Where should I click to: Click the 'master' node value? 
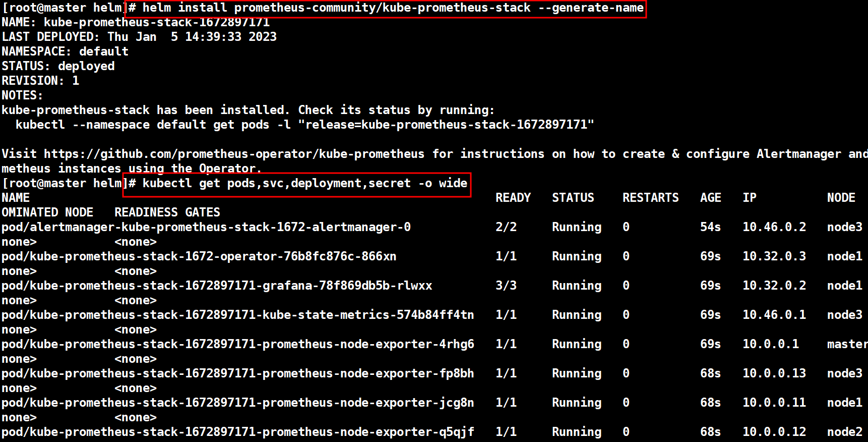[847, 344]
